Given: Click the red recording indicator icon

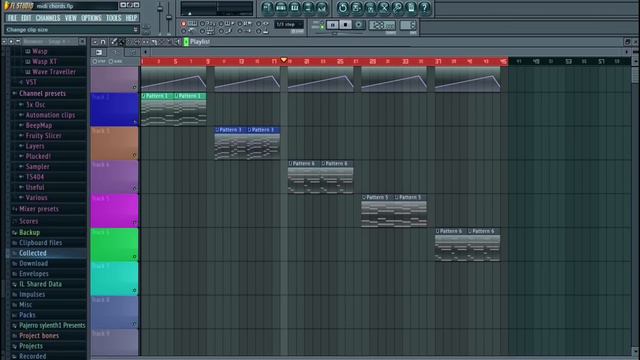Looking at the screenshot, I should pos(183,24).
